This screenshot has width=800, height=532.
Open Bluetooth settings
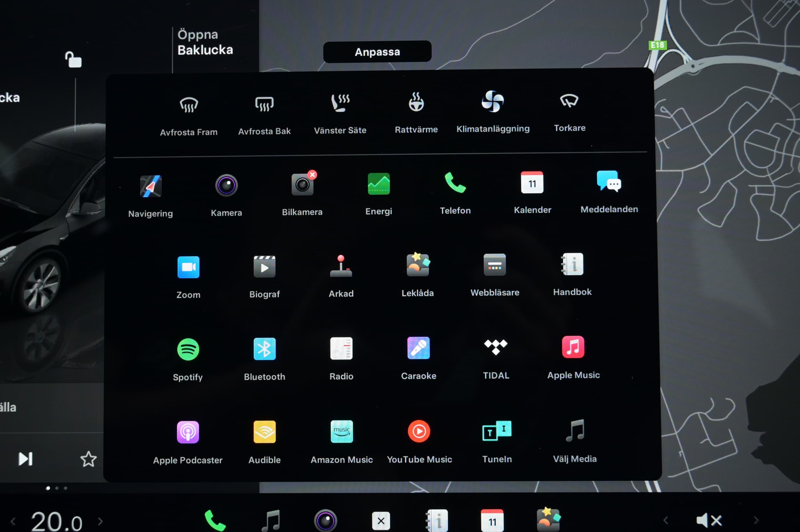coord(265,349)
